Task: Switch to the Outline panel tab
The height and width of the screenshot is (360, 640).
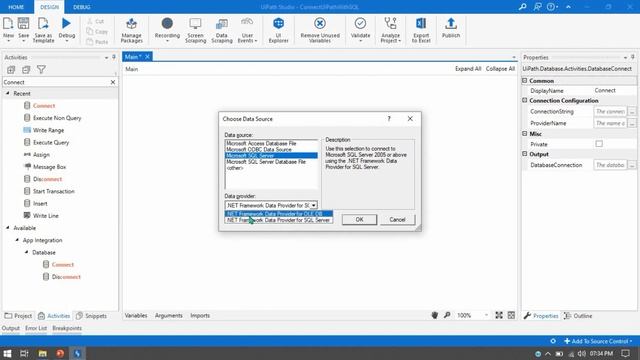Action: [578, 316]
